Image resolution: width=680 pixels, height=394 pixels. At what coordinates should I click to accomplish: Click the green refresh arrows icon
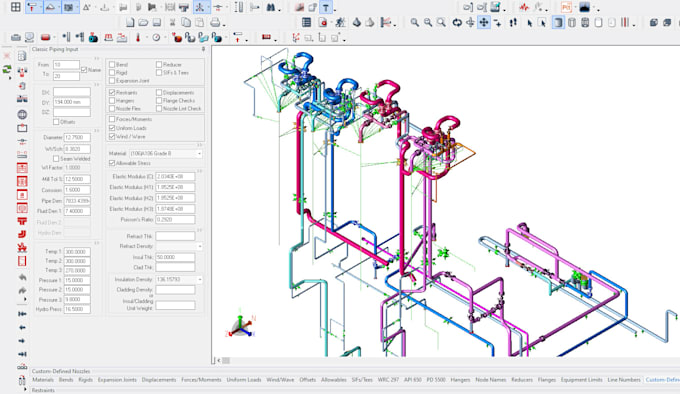point(7,69)
